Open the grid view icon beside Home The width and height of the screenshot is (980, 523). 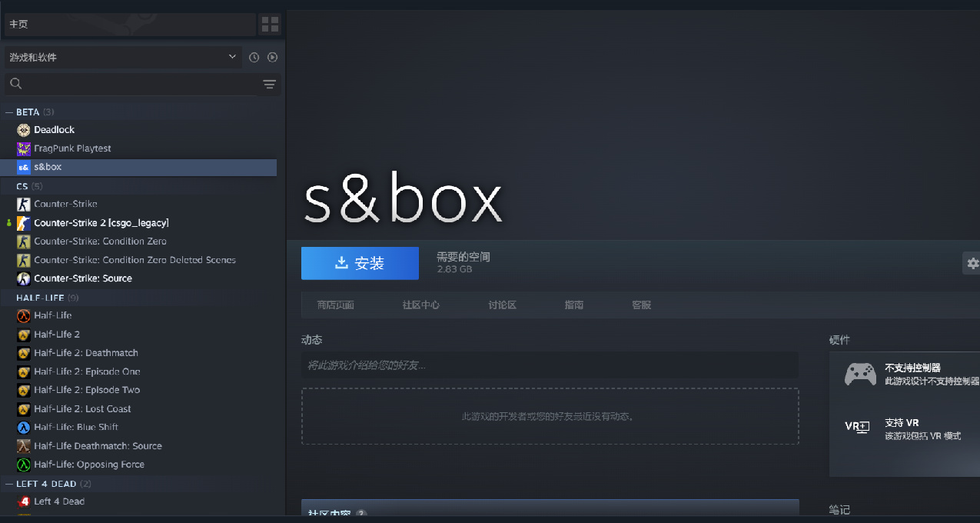271,24
